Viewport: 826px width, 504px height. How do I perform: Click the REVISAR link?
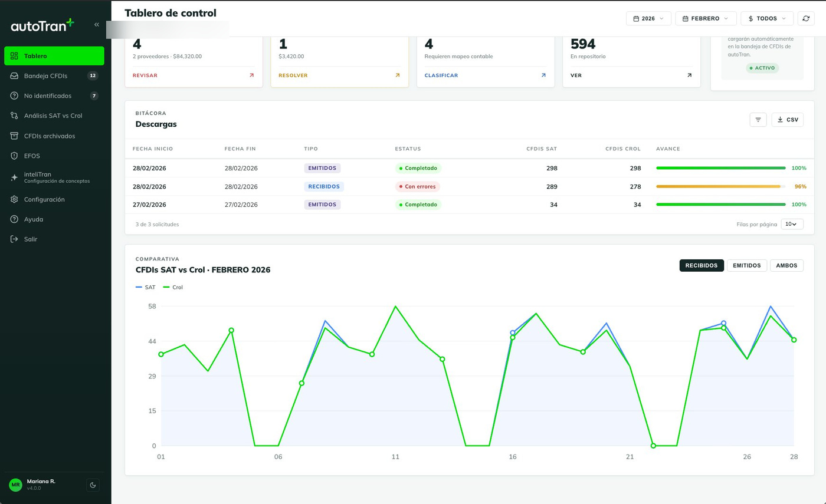[145, 75]
